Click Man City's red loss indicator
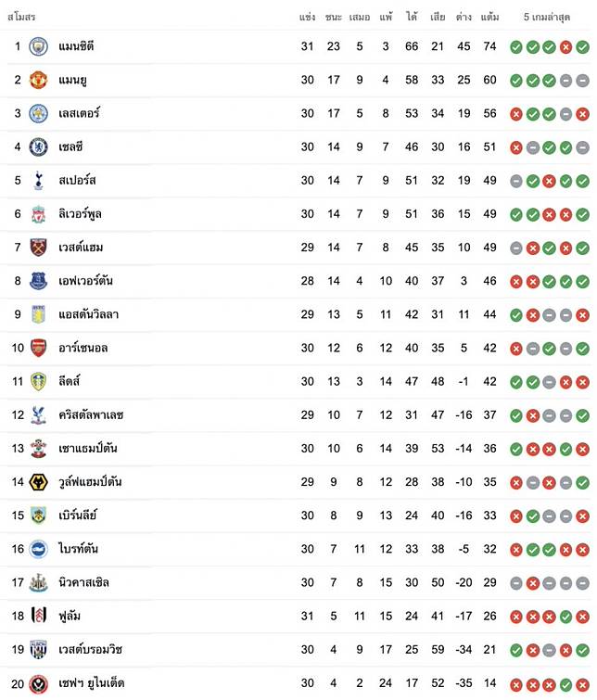Viewport: 597px width, 700px height. pyautogui.click(x=565, y=47)
